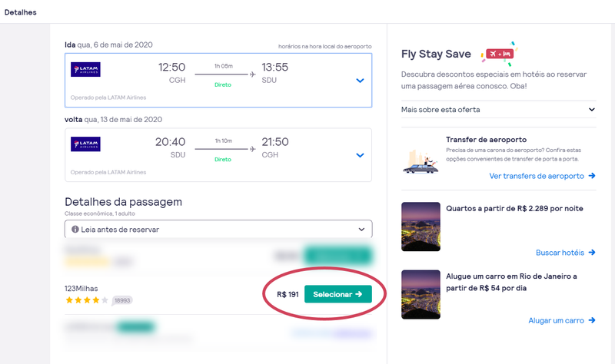Follow the Buscar hotéis link

pyautogui.click(x=560, y=253)
